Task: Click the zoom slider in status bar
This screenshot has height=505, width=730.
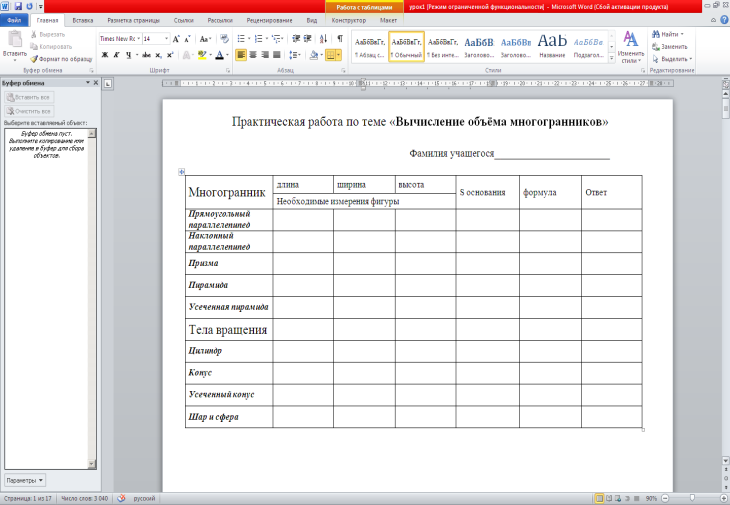Action: (x=691, y=497)
